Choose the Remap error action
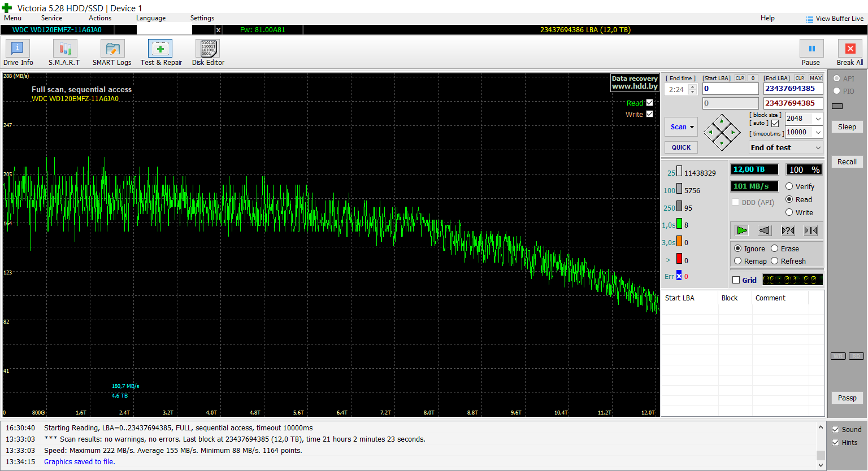868x471 pixels. pos(738,261)
